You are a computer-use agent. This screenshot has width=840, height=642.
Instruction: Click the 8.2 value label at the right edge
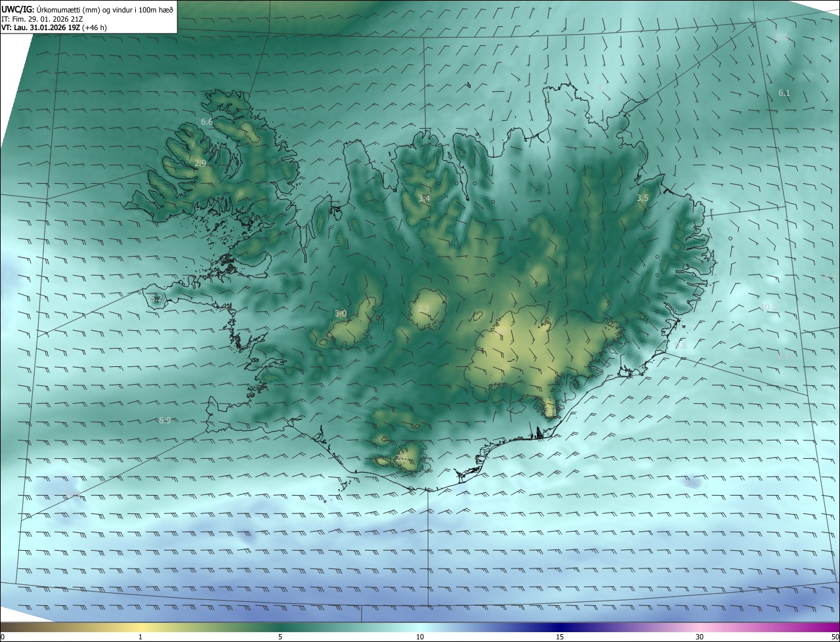[829, 278]
